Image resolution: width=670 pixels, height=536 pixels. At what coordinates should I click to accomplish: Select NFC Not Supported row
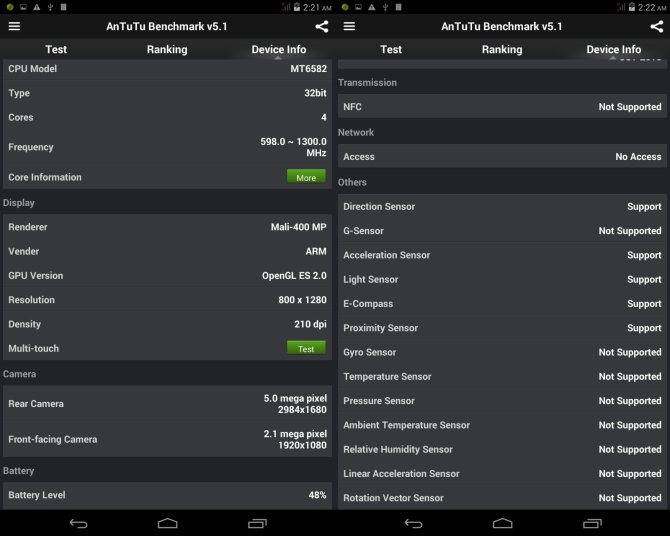click(502, 107)
